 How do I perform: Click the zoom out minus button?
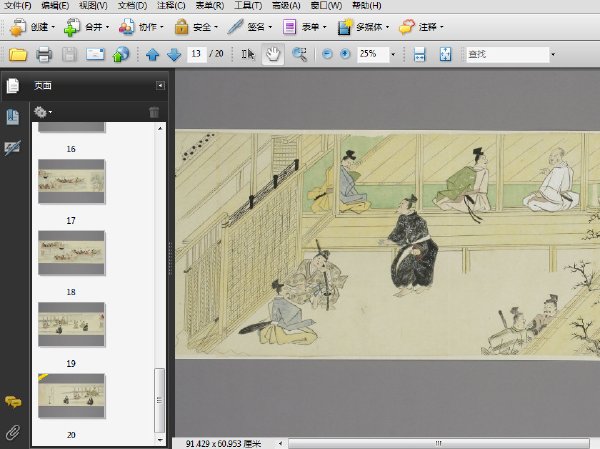[x=327, y=54]
